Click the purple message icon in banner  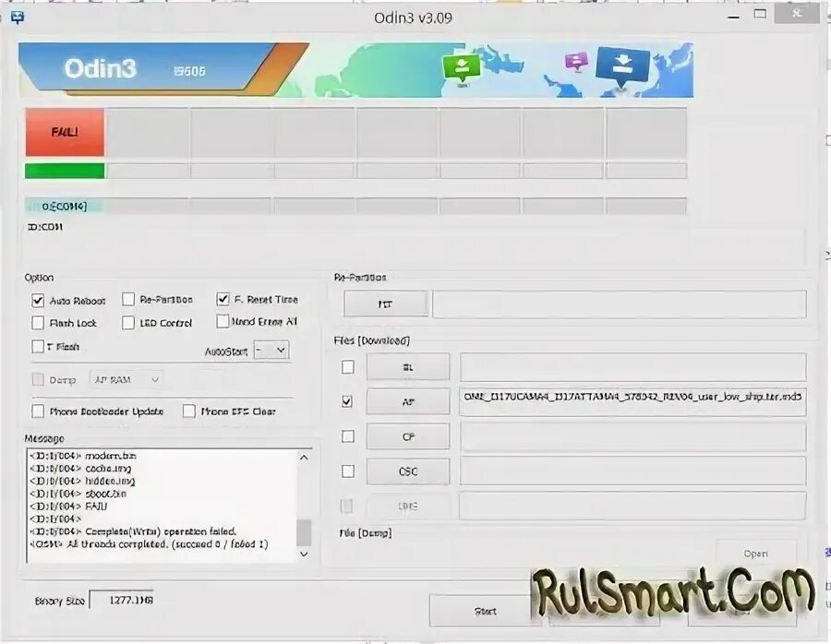tap(576, 62)
